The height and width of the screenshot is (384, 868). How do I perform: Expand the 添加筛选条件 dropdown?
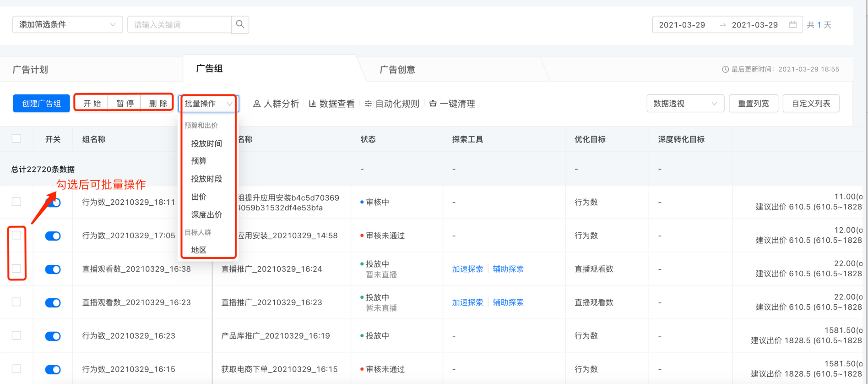[x=67, y=25]
